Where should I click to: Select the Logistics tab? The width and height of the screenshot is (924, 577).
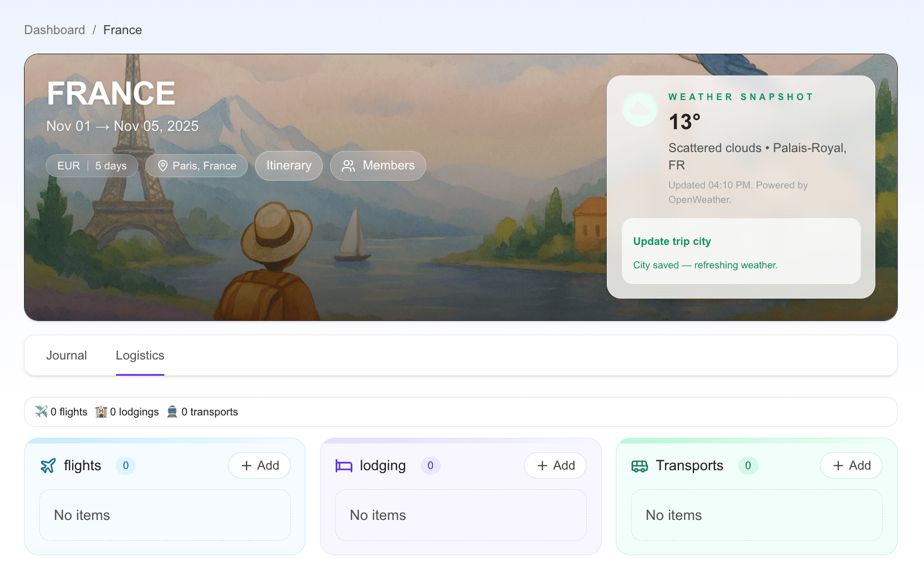(140, 355)
